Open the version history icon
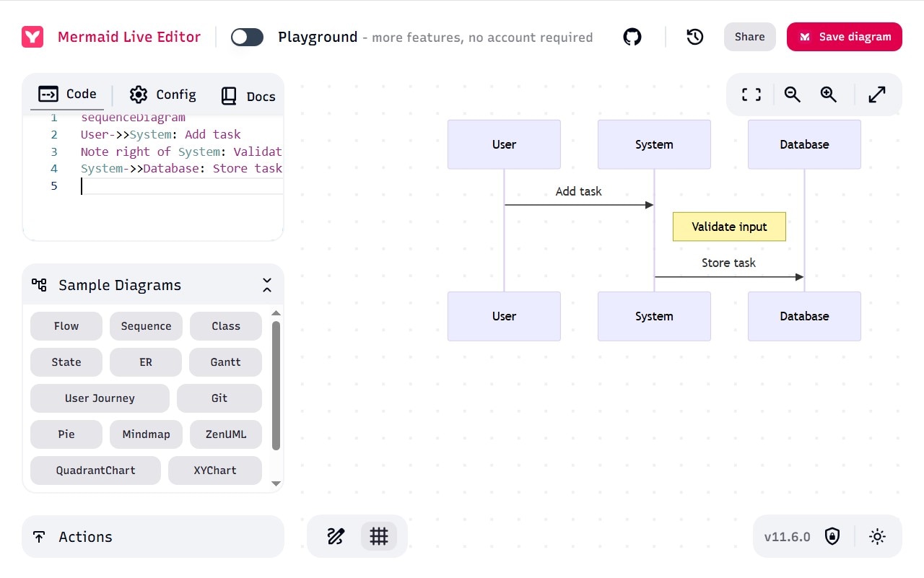Image resolution: width=924 pixels, height=578 pixels. pyautogui.click(x=695, y=37)
